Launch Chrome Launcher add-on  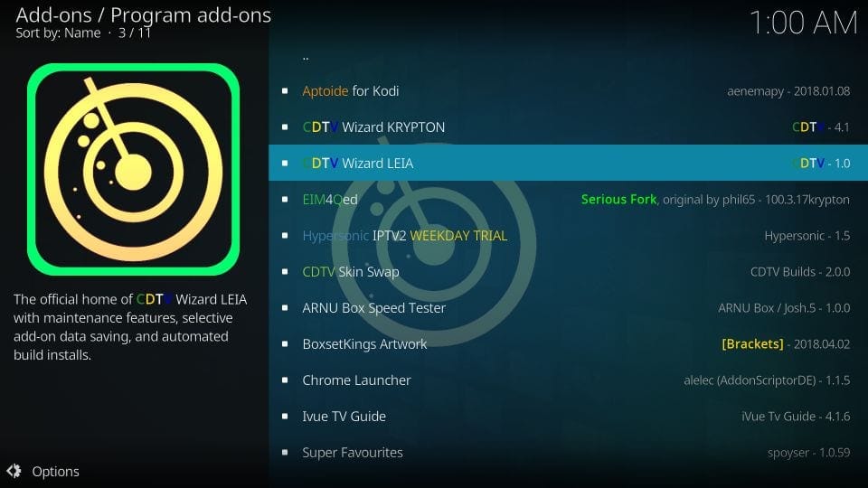[568, 380]
